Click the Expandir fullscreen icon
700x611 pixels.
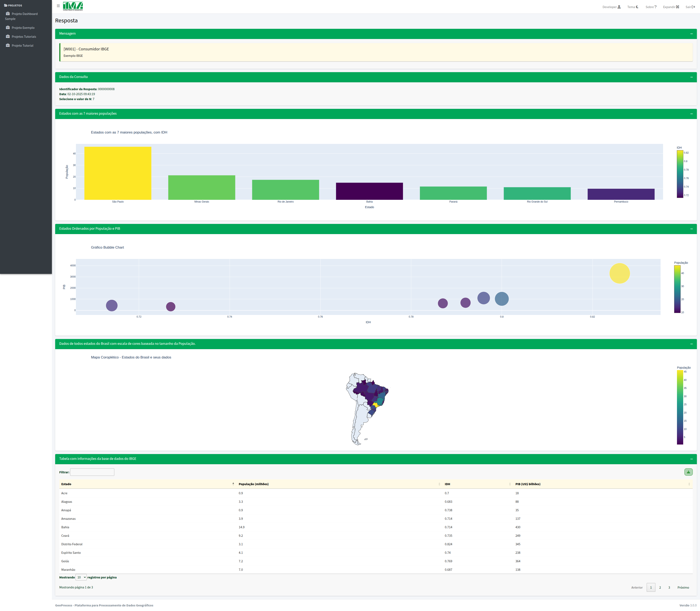(x=677, y=7)
